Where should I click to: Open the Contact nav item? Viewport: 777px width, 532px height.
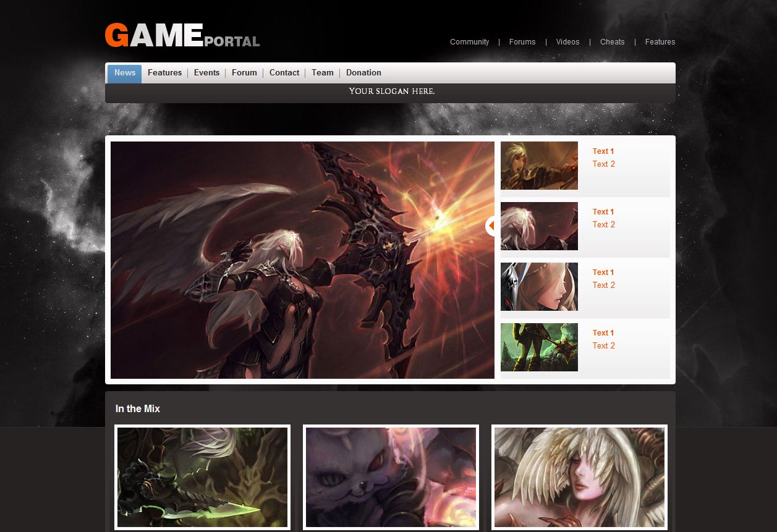(x=284, y=73)
